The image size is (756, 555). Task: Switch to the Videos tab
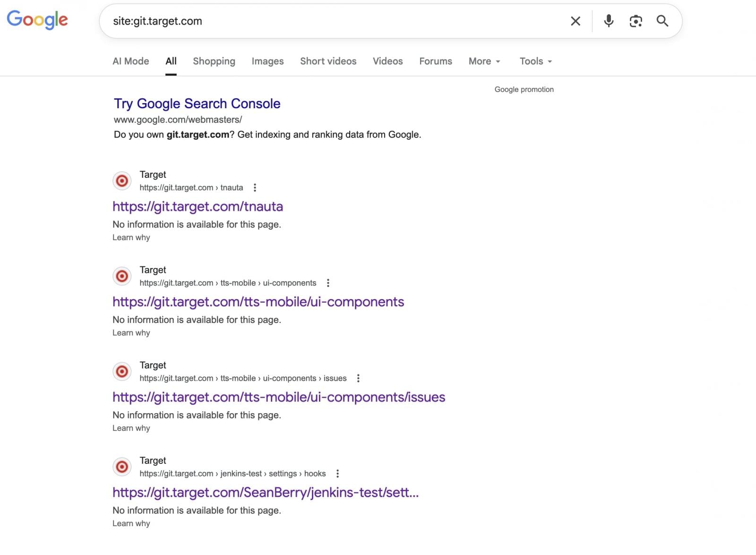tap(387, 61)
